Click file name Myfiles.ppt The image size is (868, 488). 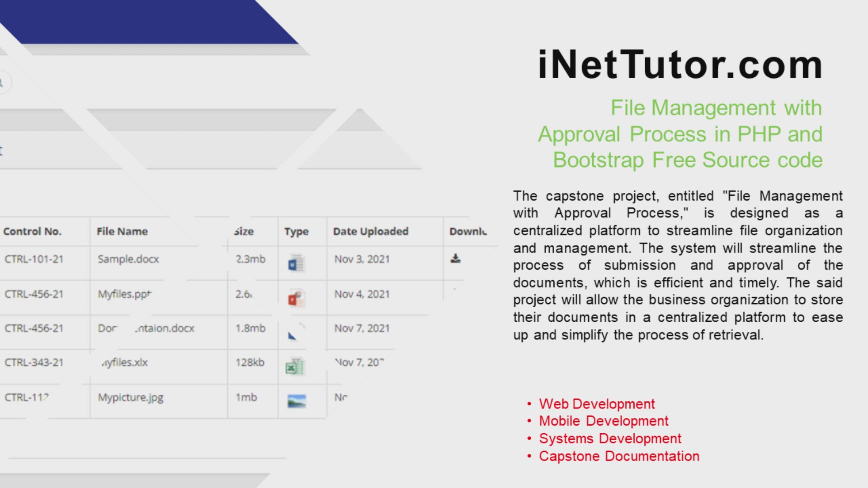click(125, 294)
